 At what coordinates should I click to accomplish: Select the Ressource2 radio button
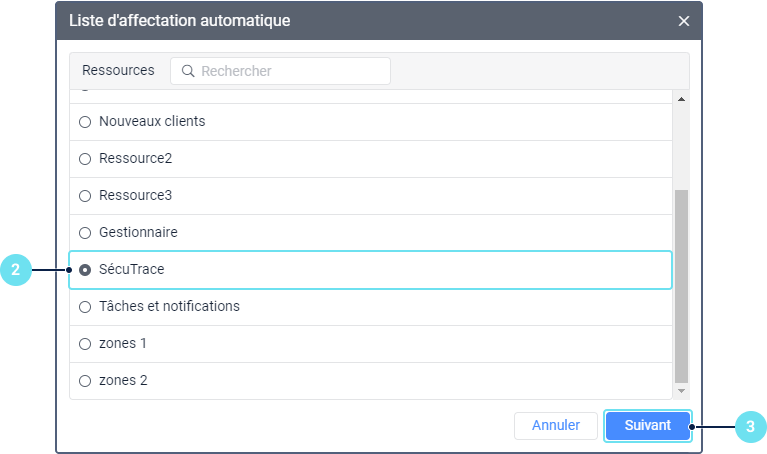[85, 159]
